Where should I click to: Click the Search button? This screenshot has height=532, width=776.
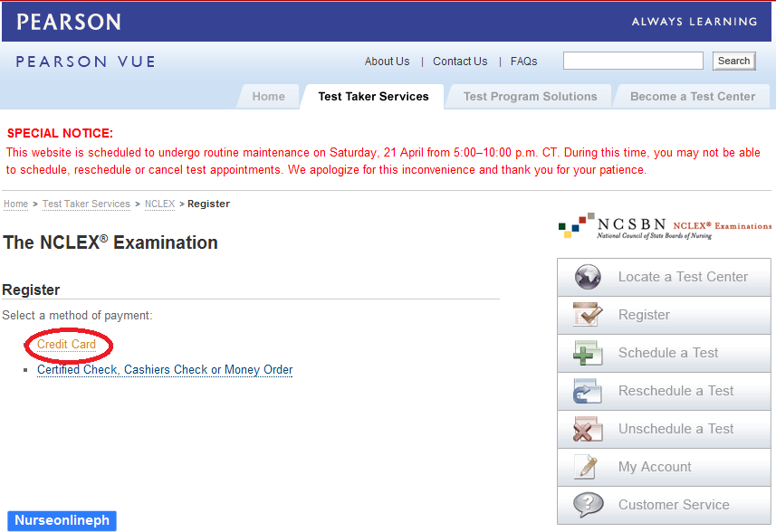click(x=734, y=61)
